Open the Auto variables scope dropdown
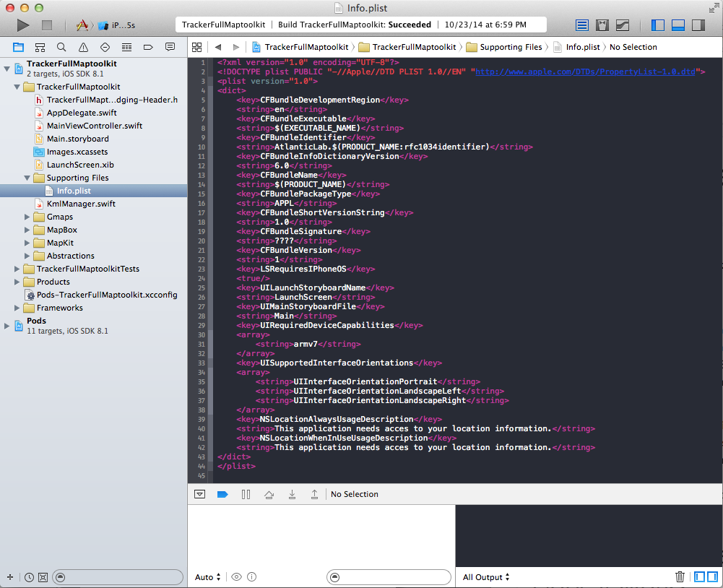Screen dimensions: 723x588 207,577
